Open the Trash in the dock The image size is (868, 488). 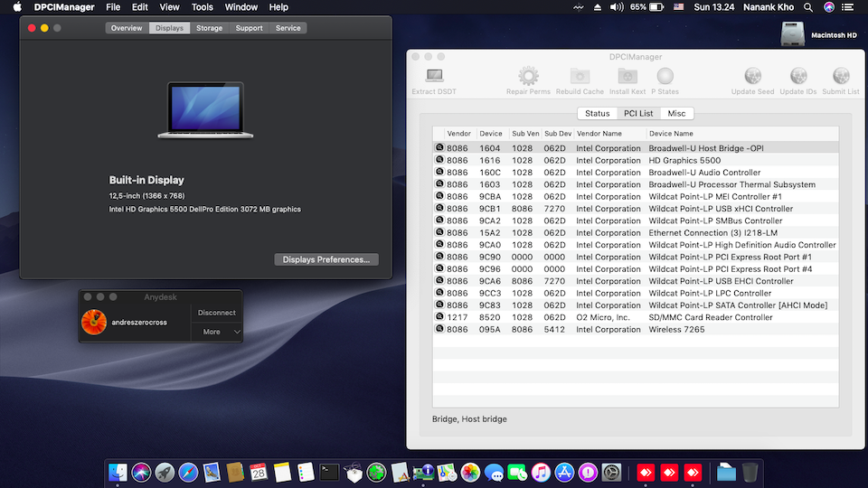(750, 473)
